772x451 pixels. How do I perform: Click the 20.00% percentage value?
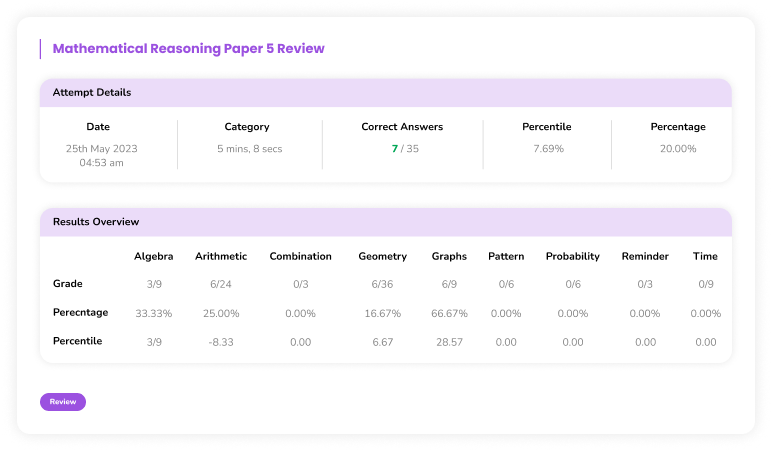[677, 149]
